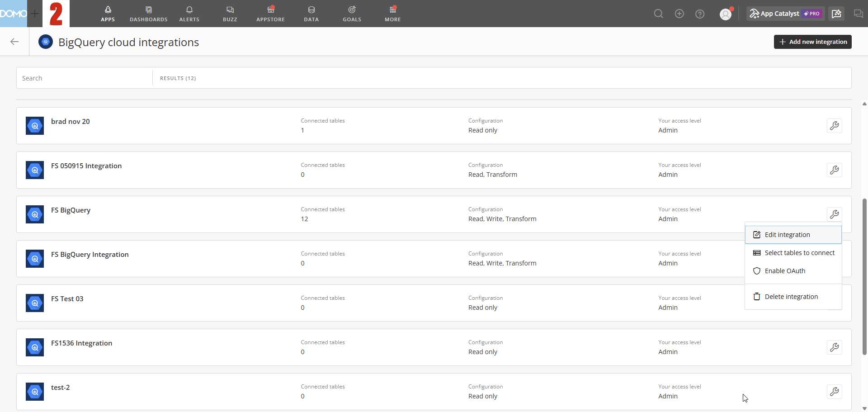Open wrench menu for brad nov 20
The image size is (868, 412).
[x=834, y=126]
